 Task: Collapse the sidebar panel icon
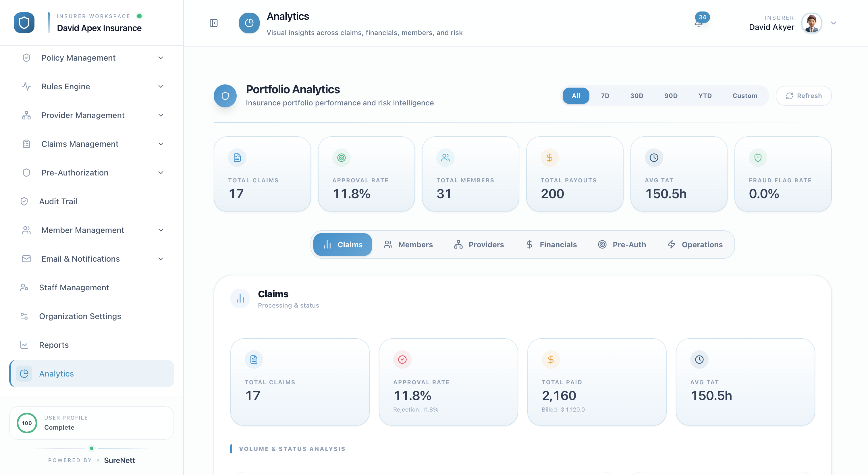[x=214, y=23]
